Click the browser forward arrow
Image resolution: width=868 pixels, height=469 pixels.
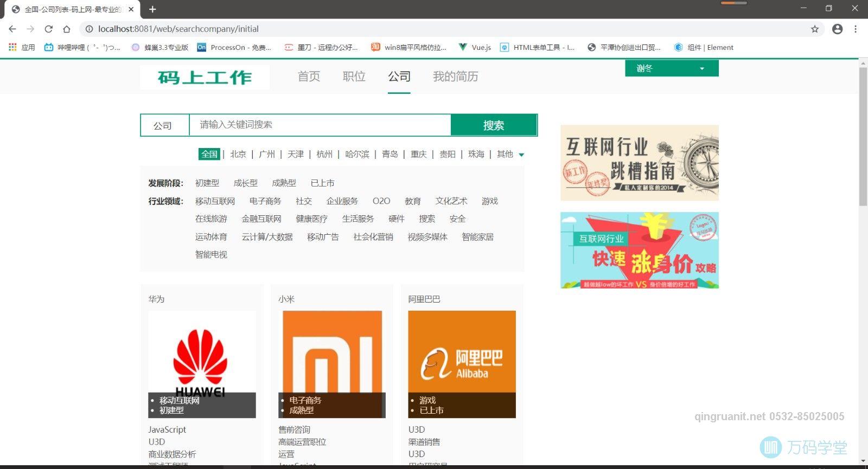[x=30, y=29]
